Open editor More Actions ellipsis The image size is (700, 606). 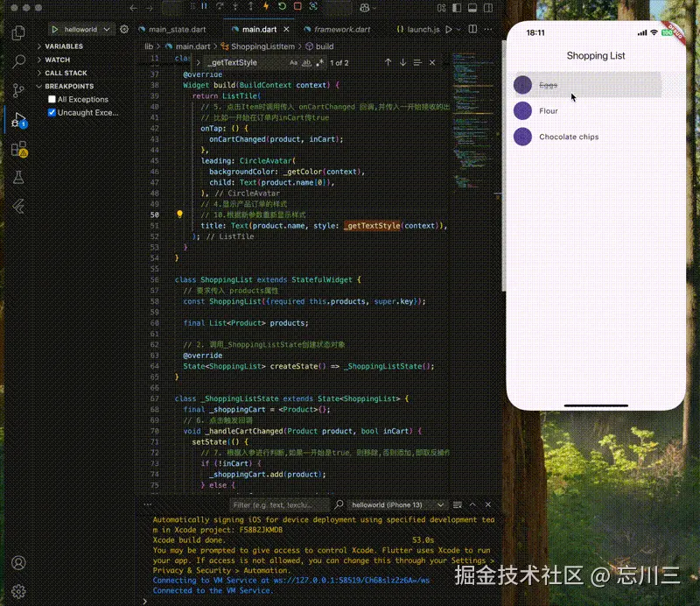coord(488,30)
